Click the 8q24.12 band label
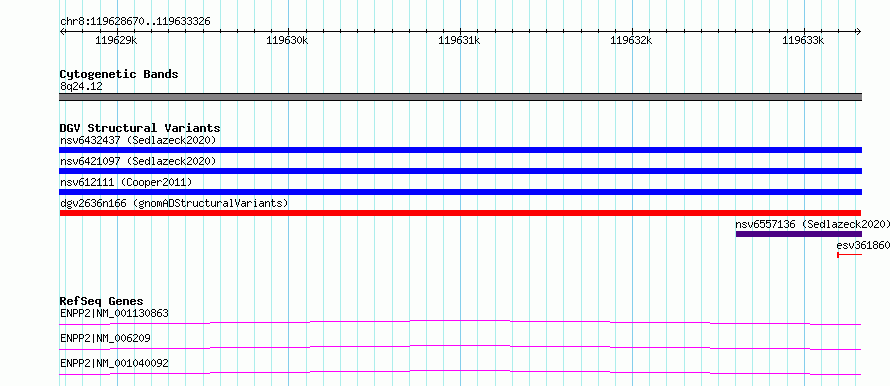The height and width of the screenshot is (386, 890). pyautogui.click(x=81, y=87)
